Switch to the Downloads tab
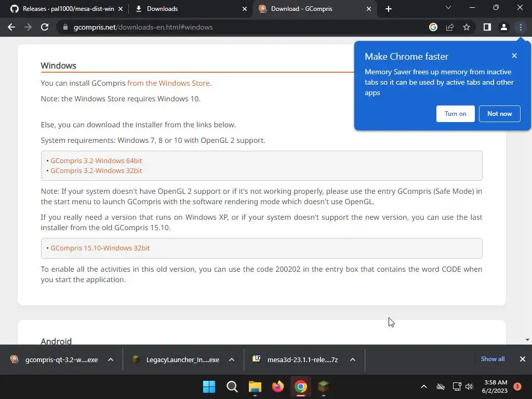 (190, 9)
